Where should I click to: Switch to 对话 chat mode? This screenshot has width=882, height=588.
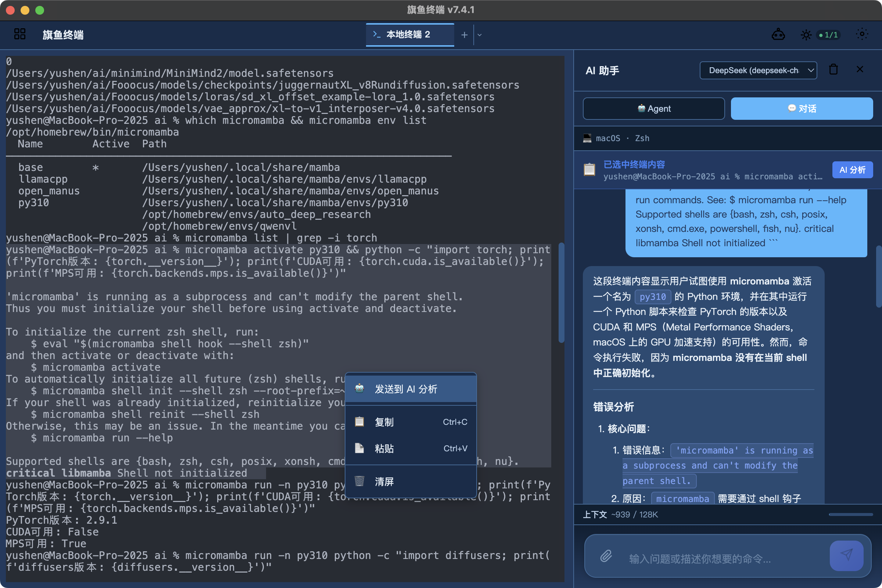pyautogui.click(x=802, y=109)
